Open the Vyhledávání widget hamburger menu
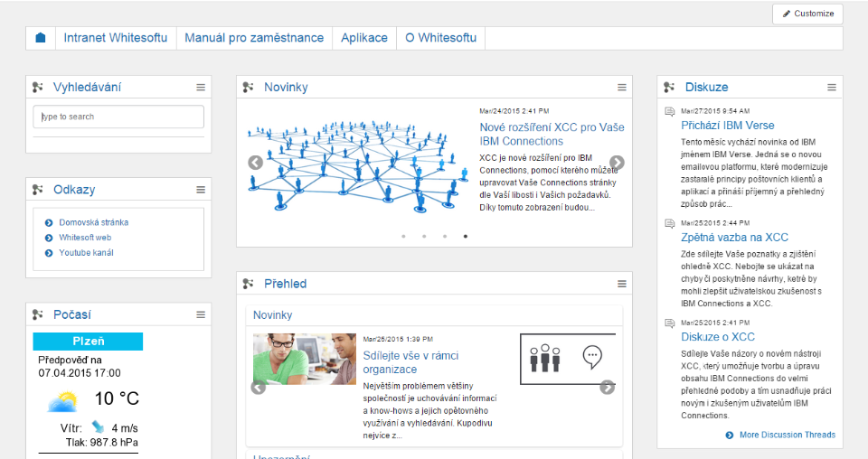This screenshot has width=868, height=459. point(202,88)
